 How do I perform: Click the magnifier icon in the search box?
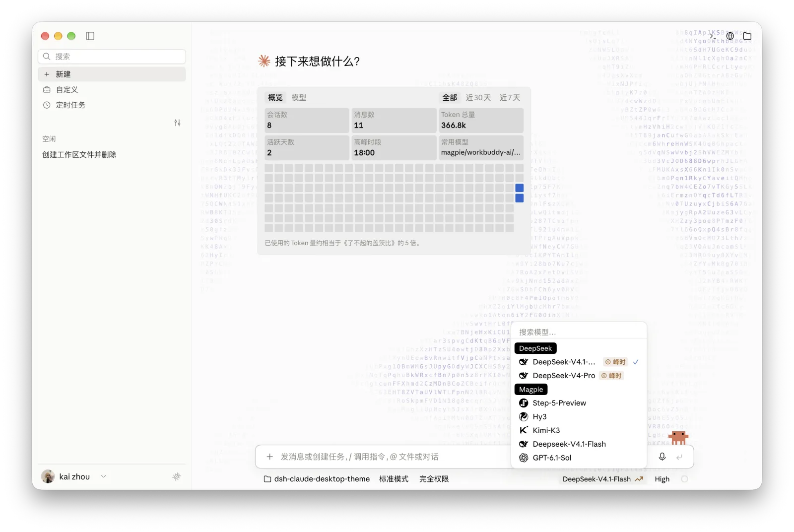coord(47,56)
